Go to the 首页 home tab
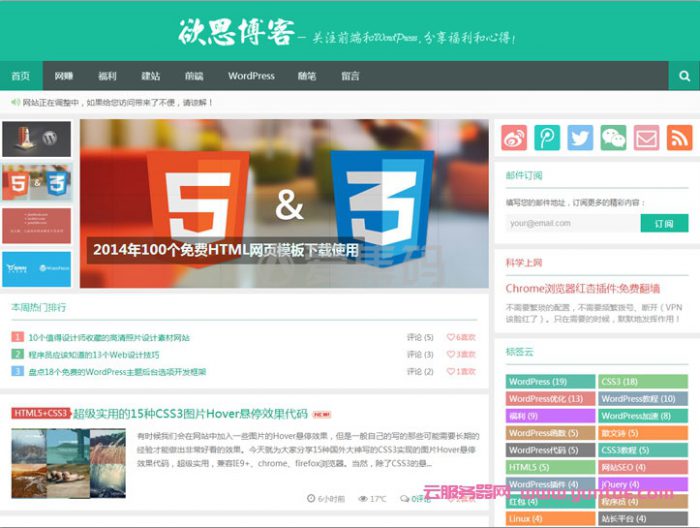 click(20, 76)
